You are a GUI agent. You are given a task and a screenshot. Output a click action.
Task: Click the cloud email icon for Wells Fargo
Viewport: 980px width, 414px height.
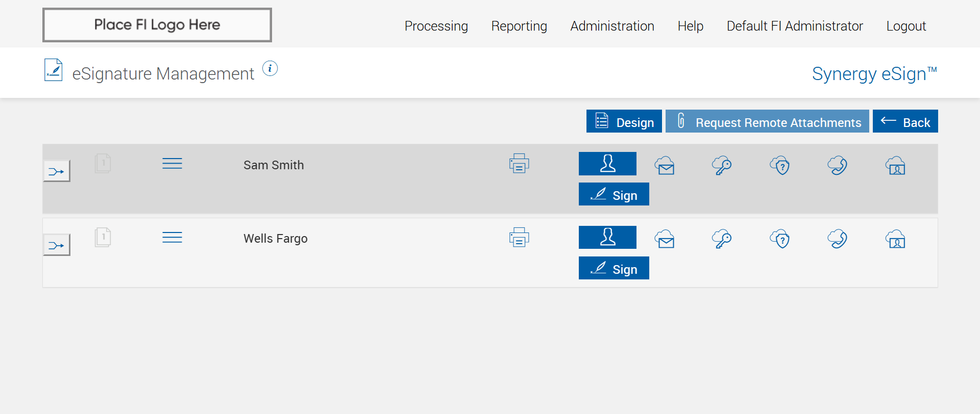665,239
